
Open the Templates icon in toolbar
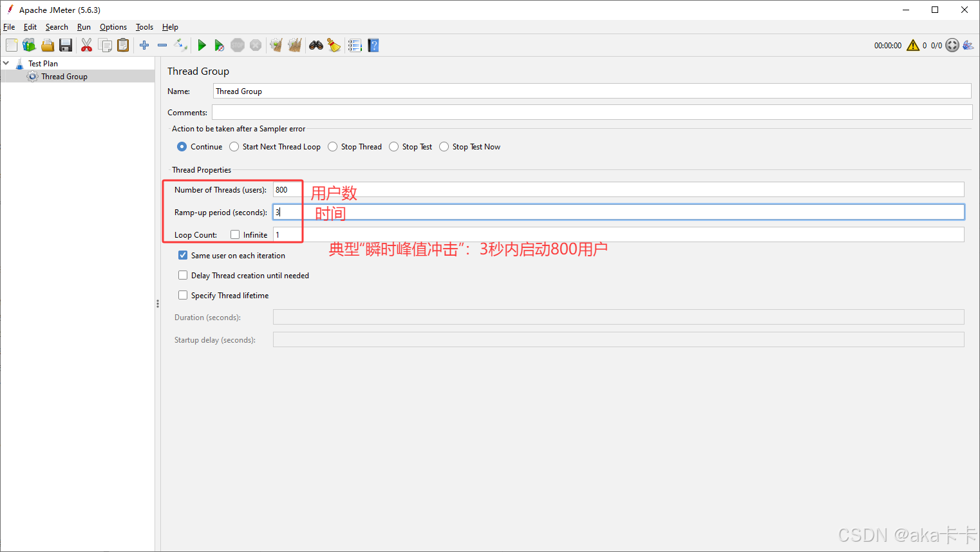(x=29, y=45)
